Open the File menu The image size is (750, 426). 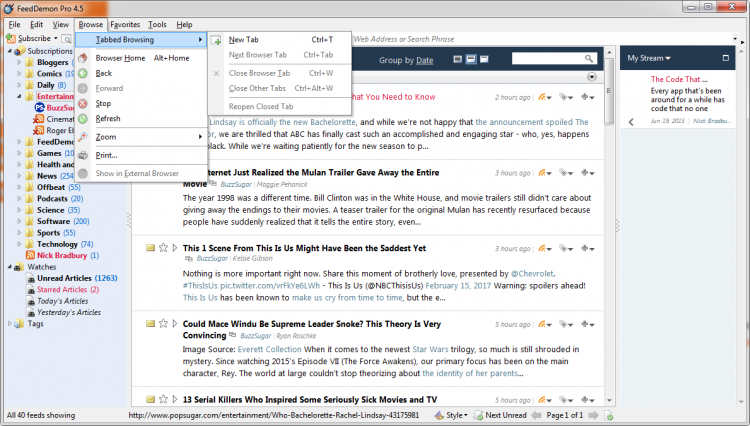tap(14, 24)
